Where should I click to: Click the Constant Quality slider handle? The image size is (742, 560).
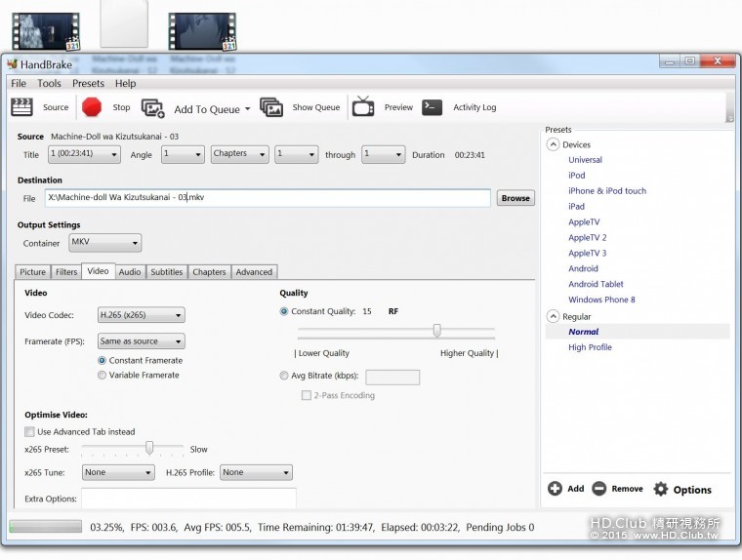click(437, 331)
